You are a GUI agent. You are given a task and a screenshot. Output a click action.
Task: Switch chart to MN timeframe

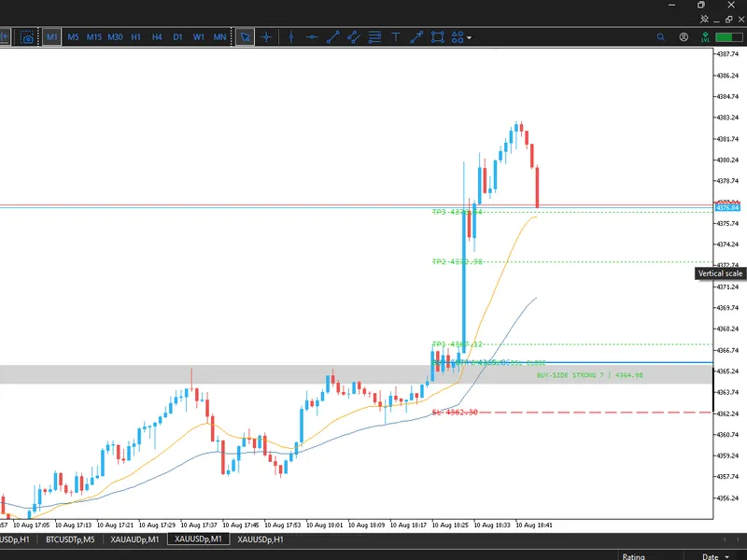click(x=219, y=37)
